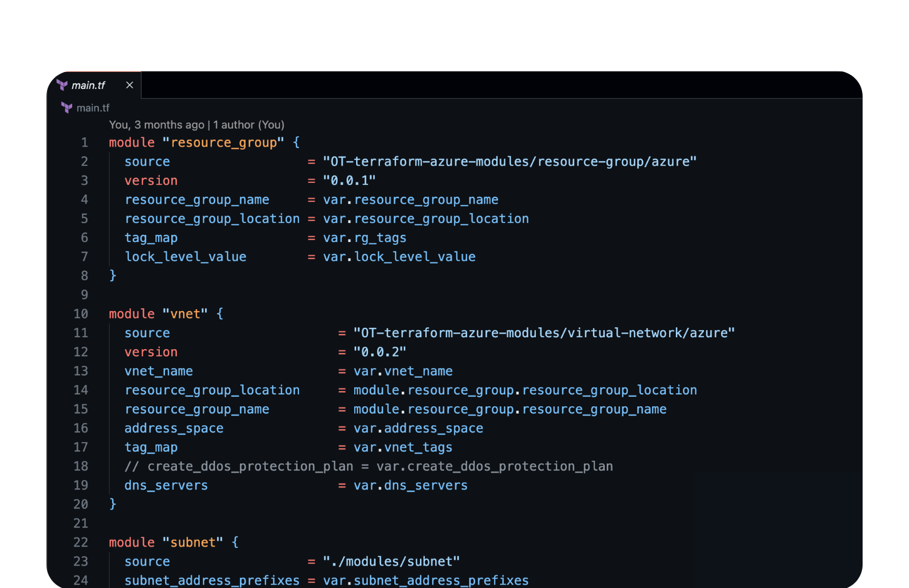Click the "1 author (You)" blame link
The height and width of the screenshot is (588, 909).
pyautogui.click(x=248, y=124)
